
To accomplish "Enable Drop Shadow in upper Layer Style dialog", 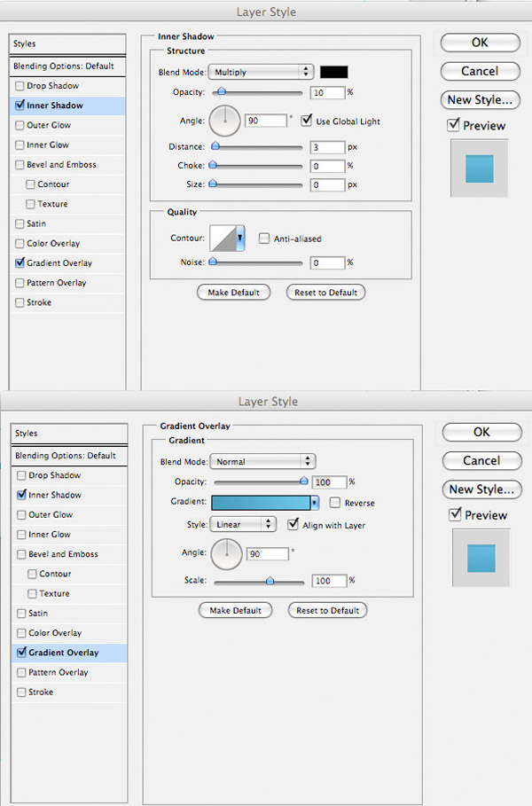I will point(20,86).
